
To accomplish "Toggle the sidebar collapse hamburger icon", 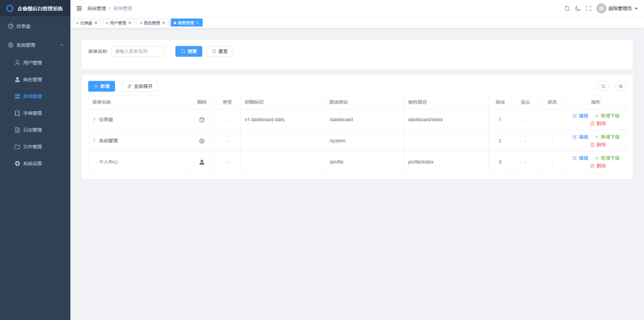I will pyautogui.click(x=79, y=8).
